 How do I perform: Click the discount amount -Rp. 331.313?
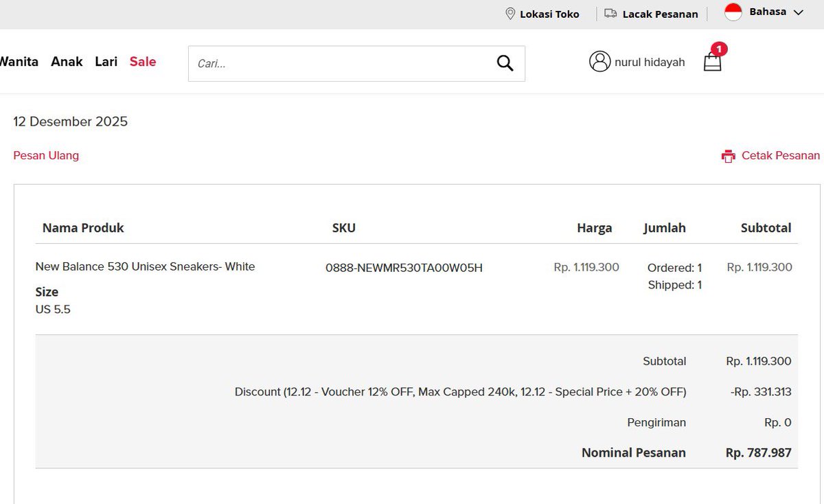click(x=761, y=392)
